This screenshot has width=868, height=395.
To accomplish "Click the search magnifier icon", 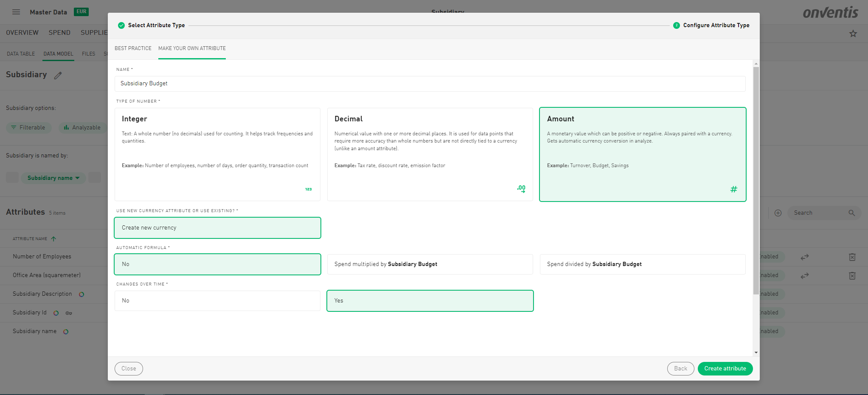I will coord(851,213).
